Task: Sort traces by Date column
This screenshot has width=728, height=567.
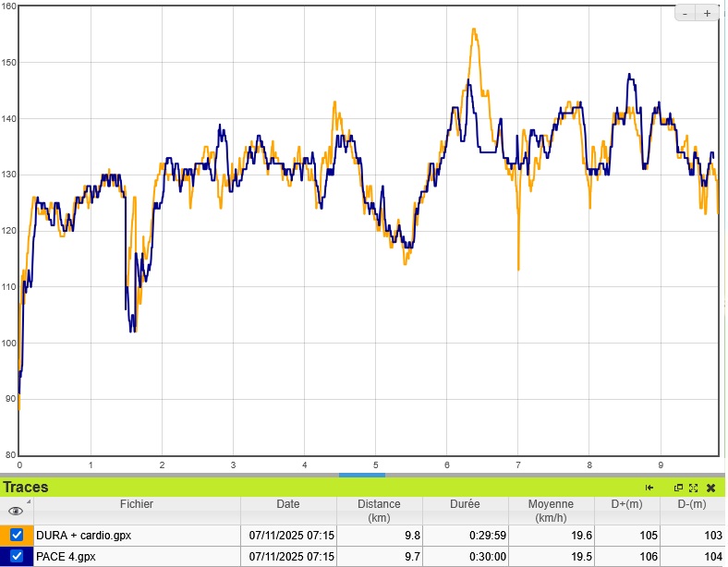Action: [287, 504]
